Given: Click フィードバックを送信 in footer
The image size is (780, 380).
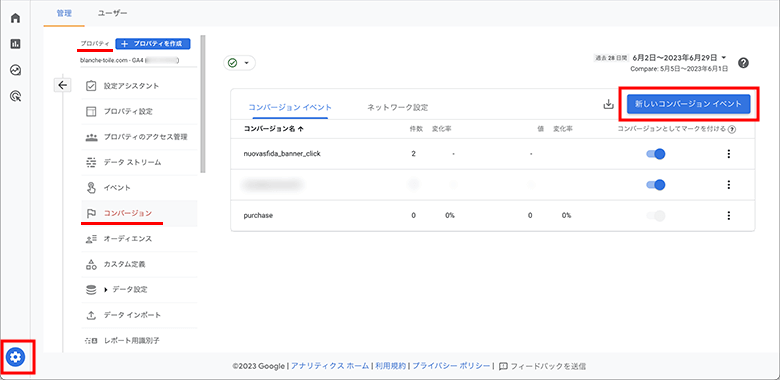Looking at the screenshot, I should tap(543, 366).
